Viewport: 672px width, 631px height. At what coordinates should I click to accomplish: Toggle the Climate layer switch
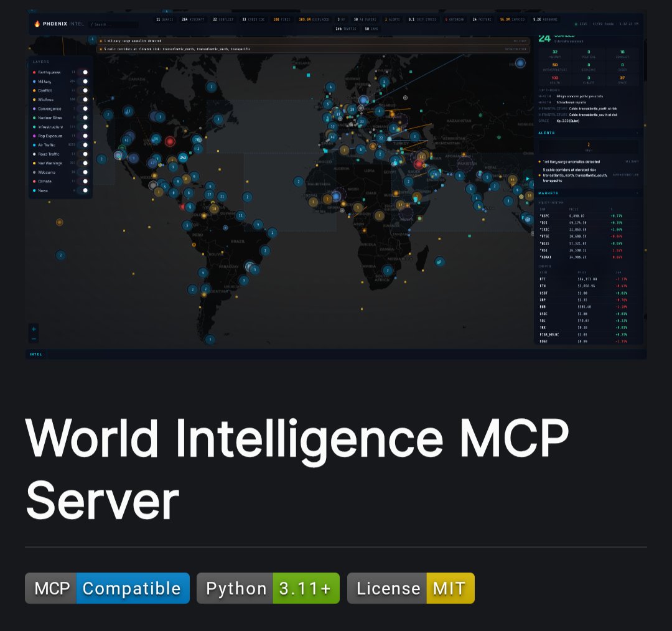(83, 181)
